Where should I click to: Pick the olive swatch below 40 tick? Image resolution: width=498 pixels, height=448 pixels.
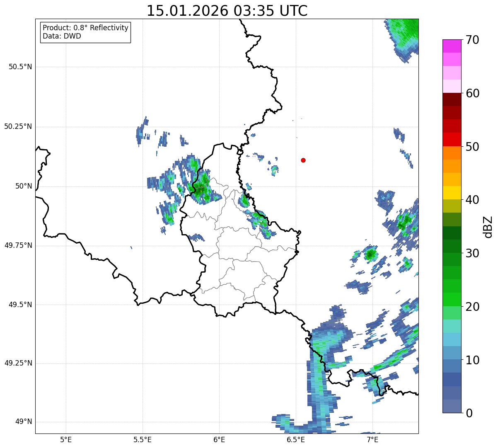tap(452, 206)
